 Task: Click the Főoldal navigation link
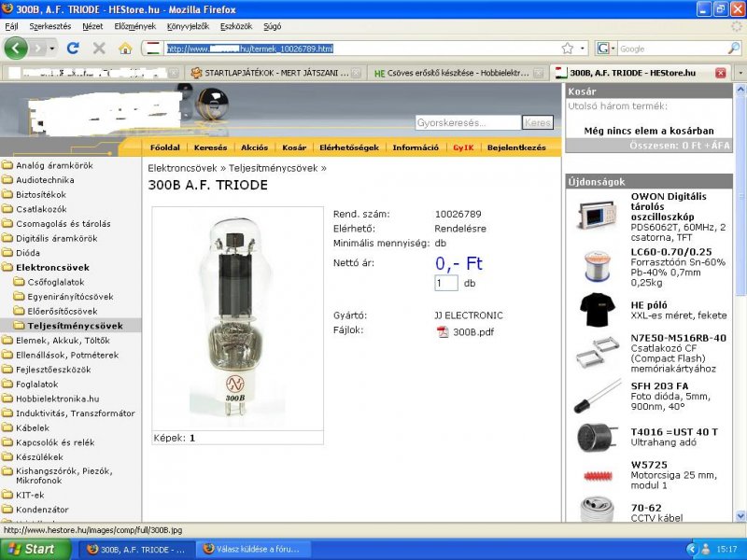click(x=165, y=147)
